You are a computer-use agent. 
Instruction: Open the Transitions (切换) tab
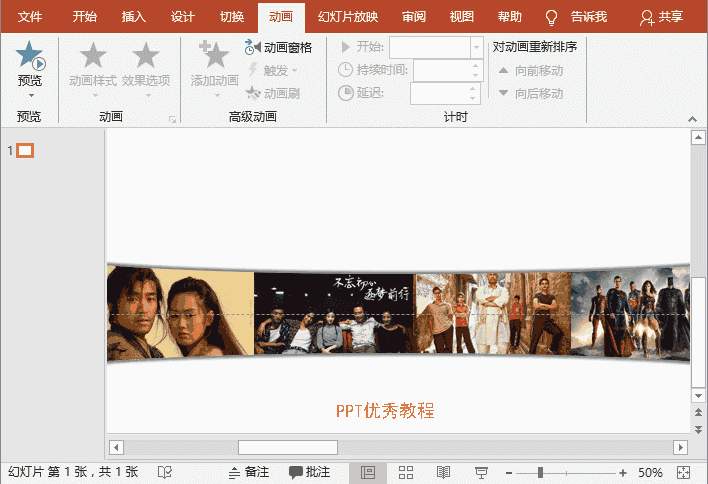click(231, 17)
